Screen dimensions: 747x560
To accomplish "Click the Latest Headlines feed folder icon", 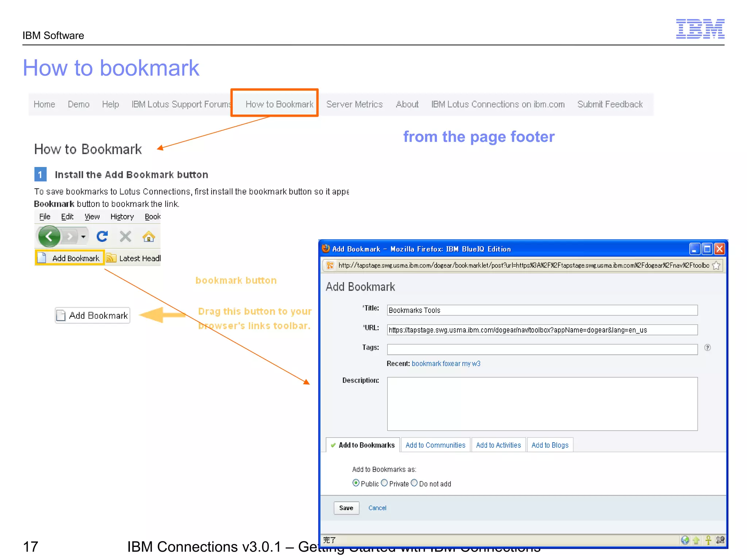I will click(111, 258).
